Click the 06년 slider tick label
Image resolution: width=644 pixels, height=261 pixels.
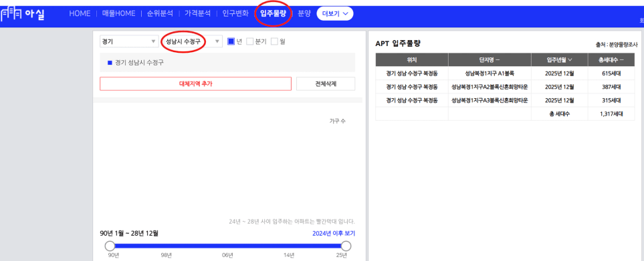(227, 255)
